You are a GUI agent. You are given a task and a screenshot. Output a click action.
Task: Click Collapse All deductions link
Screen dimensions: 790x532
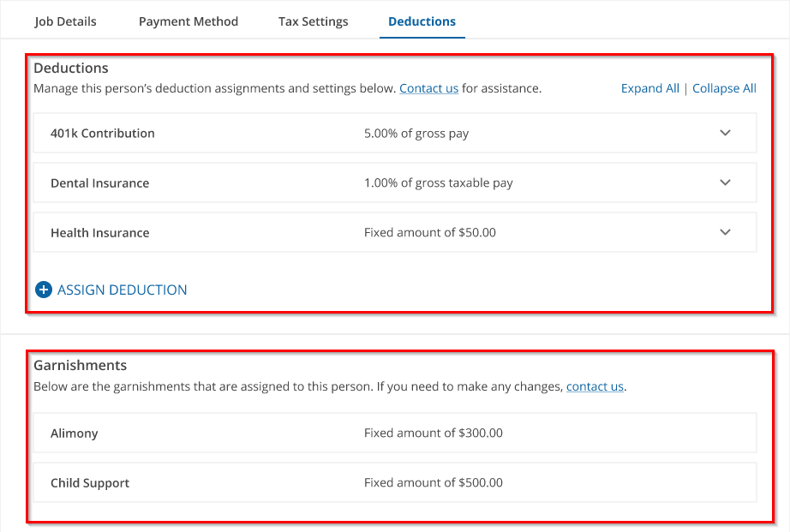point(724,89)
